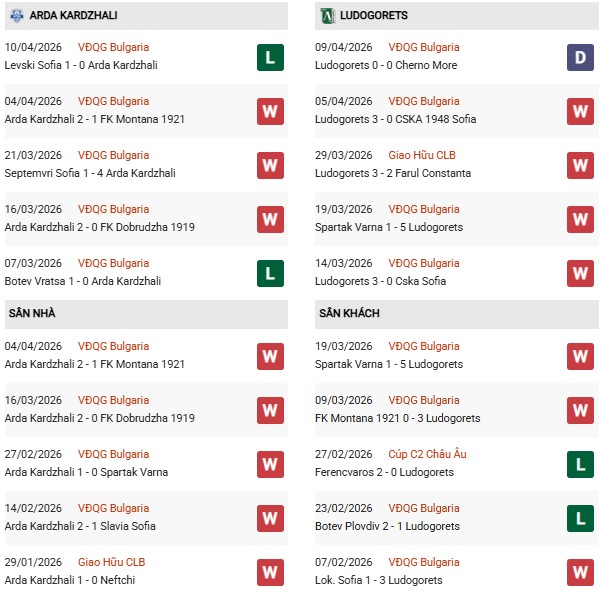The width and height of the screenshot is (600, 593).
Task: Click the L badge for Botev Plovdiv match
Action: click(581, 518)
